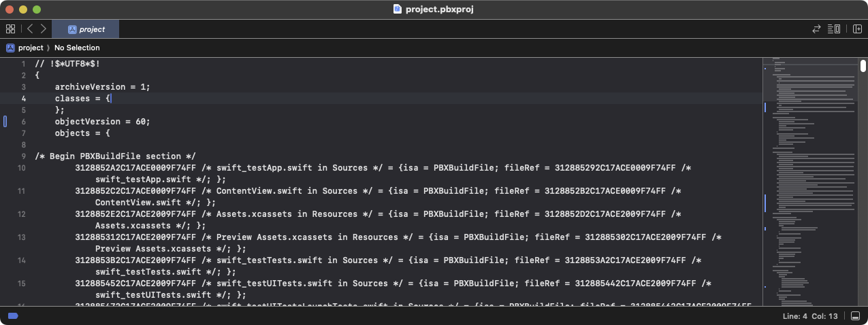Open the project jump bar segment
The width and height of the screenshot is (868, 325).
pyautogui.click(x=30, y=48)
